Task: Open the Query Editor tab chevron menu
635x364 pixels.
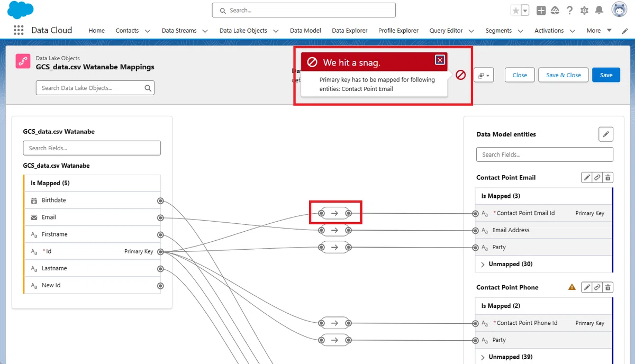Action: tap(471, 31)
